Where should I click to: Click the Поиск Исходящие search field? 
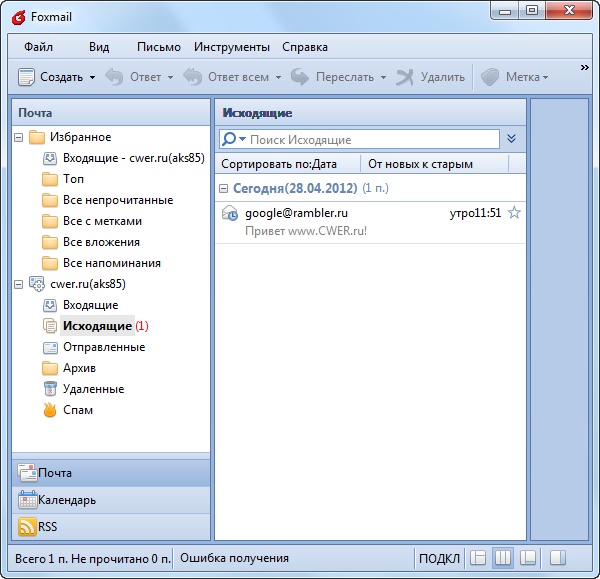point(370,140)
